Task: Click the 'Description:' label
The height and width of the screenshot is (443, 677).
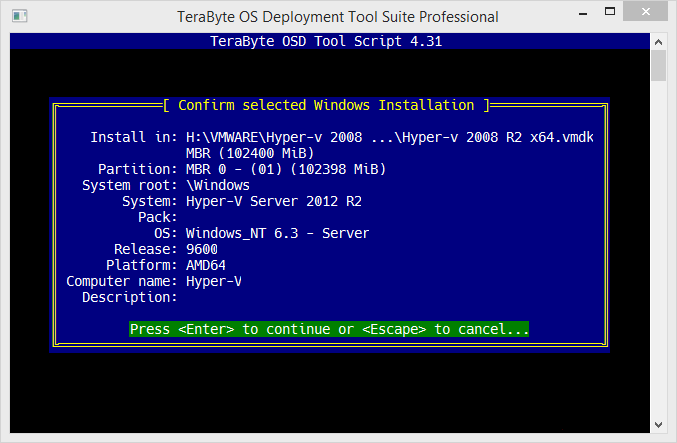Action: tap(130, 297)
